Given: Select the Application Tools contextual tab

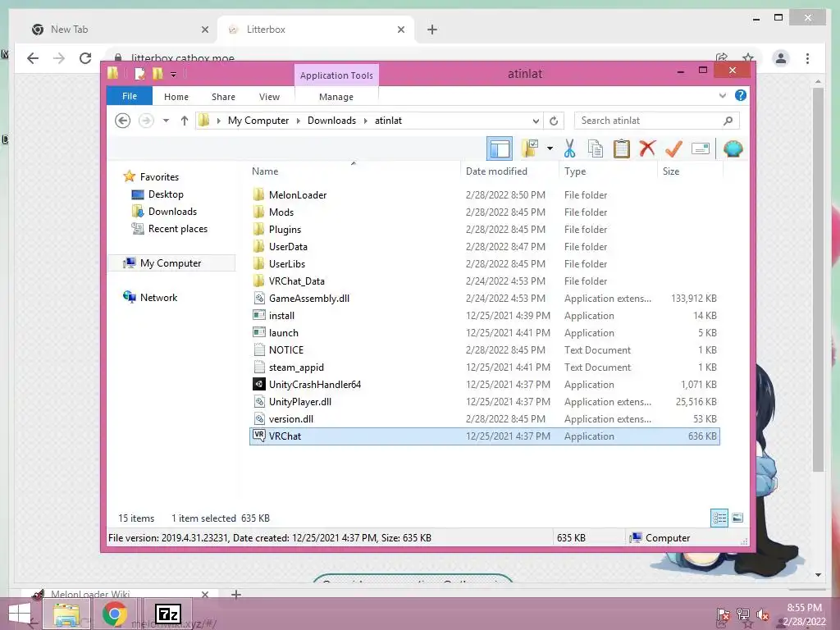Looking at the screenshot, I should coord(336,75).
